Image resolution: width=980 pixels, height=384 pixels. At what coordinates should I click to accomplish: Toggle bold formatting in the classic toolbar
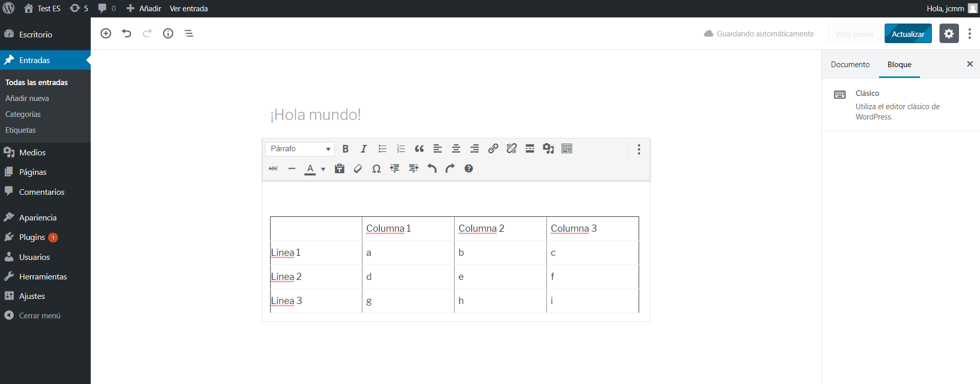pos(345,149)
